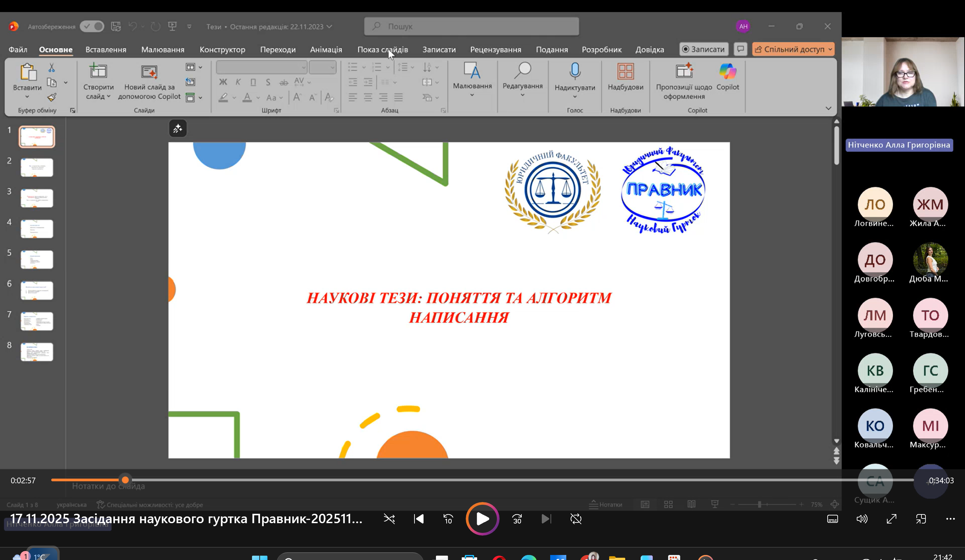Screen dimensions: 965x560
Task: Expand the Share (Спільний доступ) dropdown
Action: coord(830,49)
